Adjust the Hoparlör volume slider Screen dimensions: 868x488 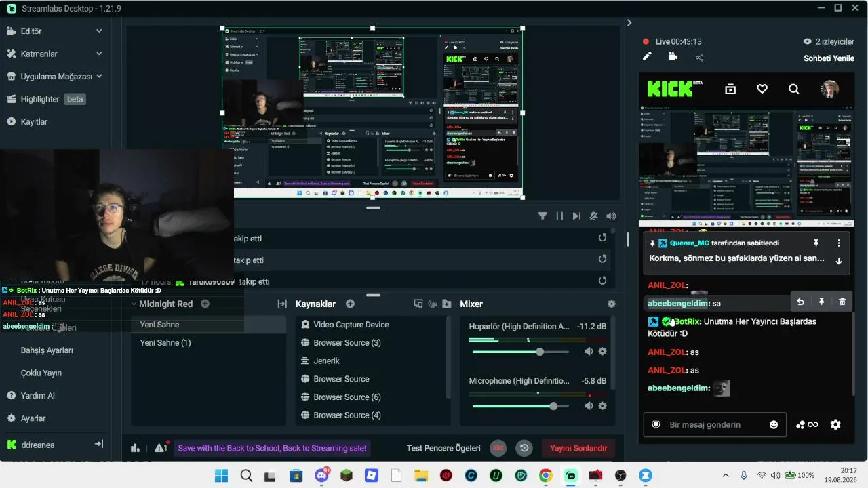520,352
